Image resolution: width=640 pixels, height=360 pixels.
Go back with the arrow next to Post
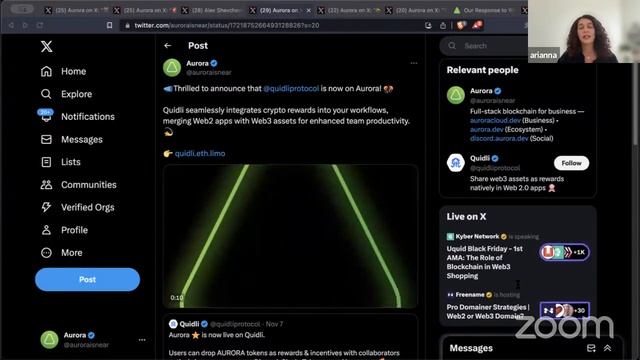[168, 46]
